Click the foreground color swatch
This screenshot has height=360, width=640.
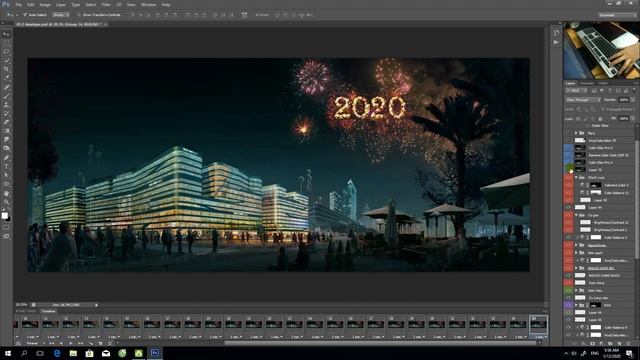pos(4,216)
